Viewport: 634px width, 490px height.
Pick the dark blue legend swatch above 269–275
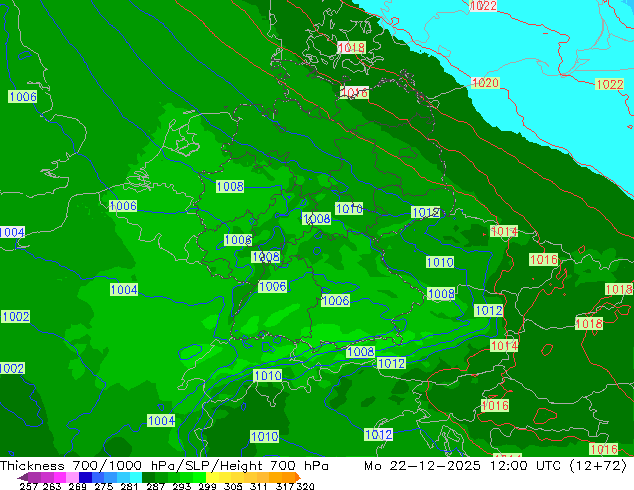tap(85, 477)
